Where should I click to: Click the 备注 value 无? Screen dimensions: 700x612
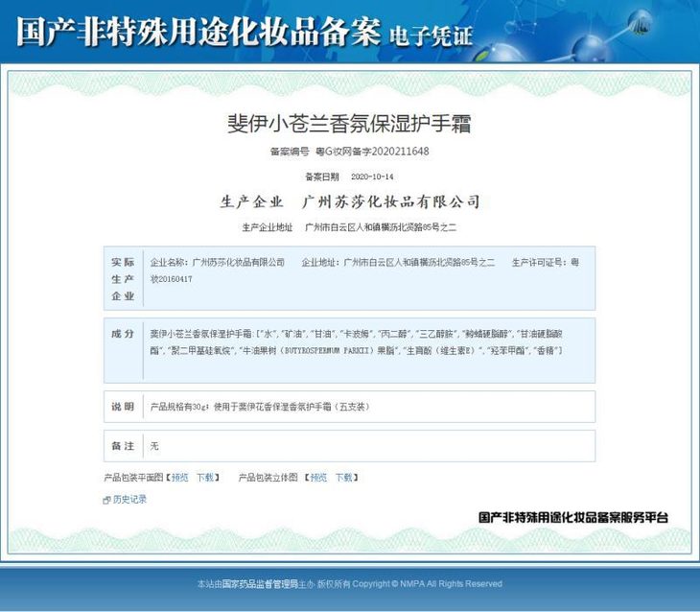[x=154, y=446]
